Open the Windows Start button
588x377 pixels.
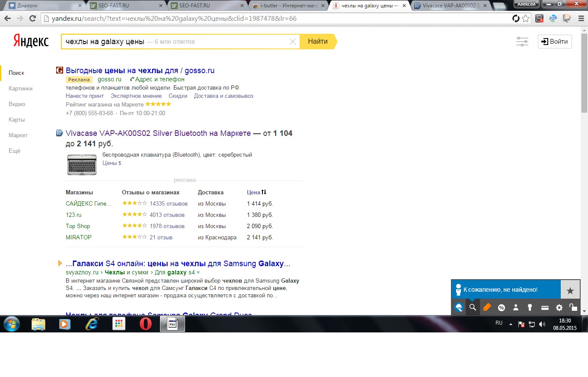pyautogui.click(x=11, y=324)
